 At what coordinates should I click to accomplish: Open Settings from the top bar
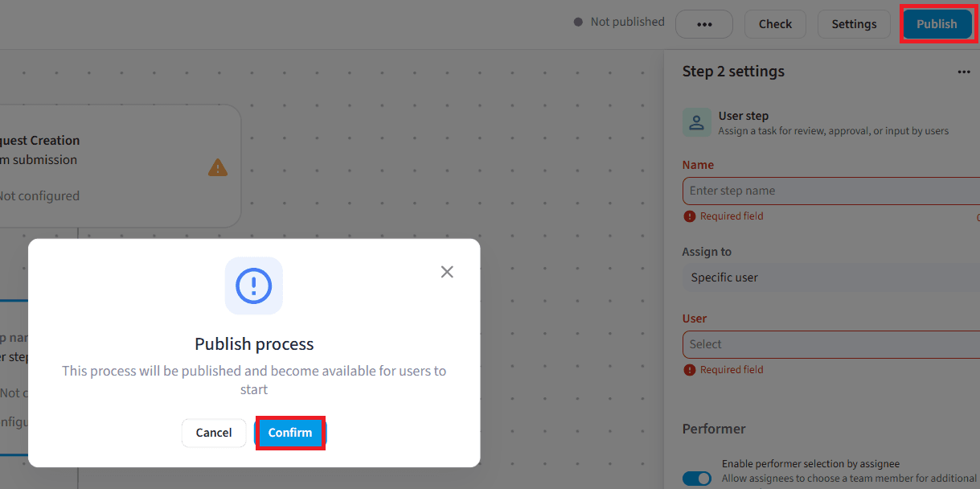click(854, 24)
